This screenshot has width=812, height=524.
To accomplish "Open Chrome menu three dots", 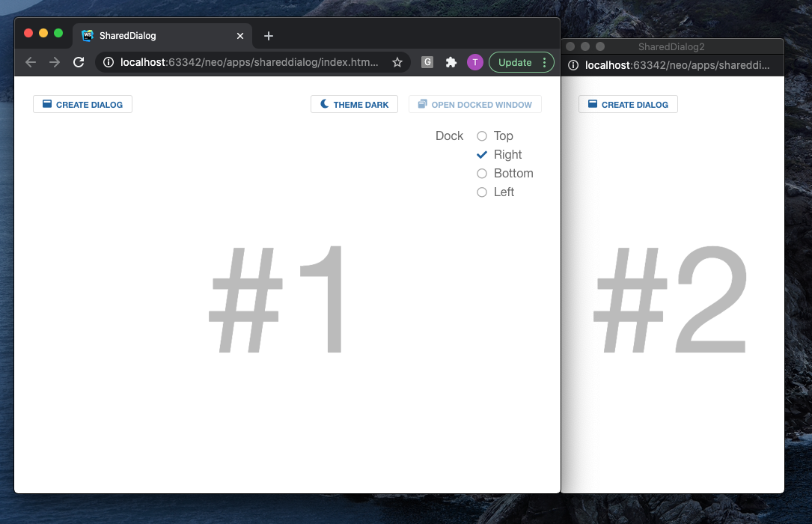I will tap(544, 62).
